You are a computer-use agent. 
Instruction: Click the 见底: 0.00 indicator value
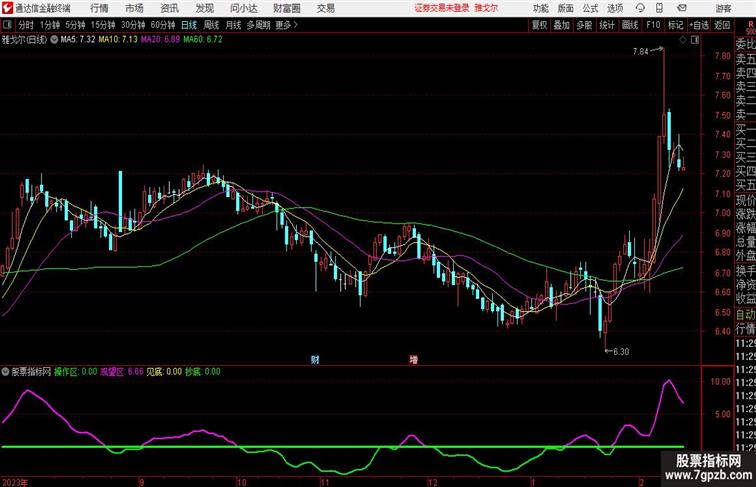click(164, 372)
